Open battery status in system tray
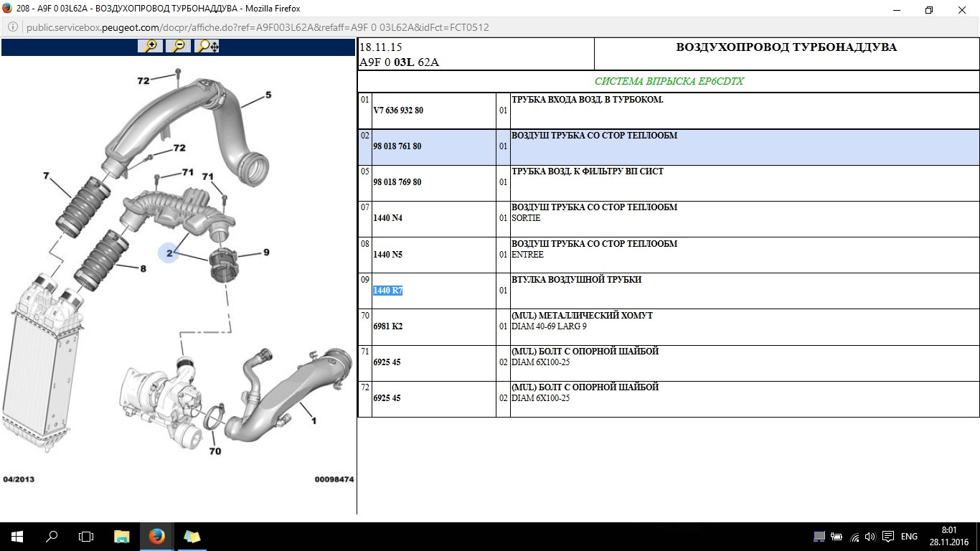The image size is (980, 551). click(x=837, y=537)
